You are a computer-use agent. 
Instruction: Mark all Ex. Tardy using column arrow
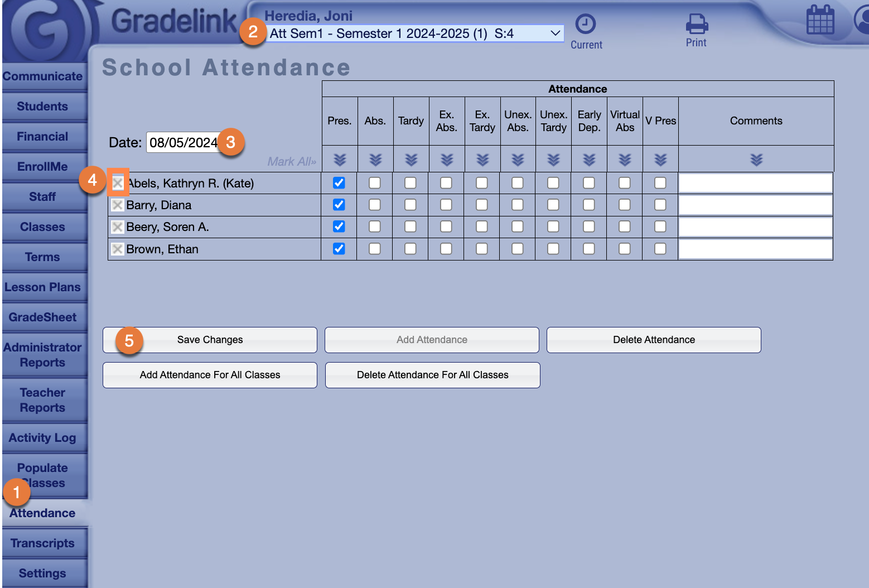point(482,160)
